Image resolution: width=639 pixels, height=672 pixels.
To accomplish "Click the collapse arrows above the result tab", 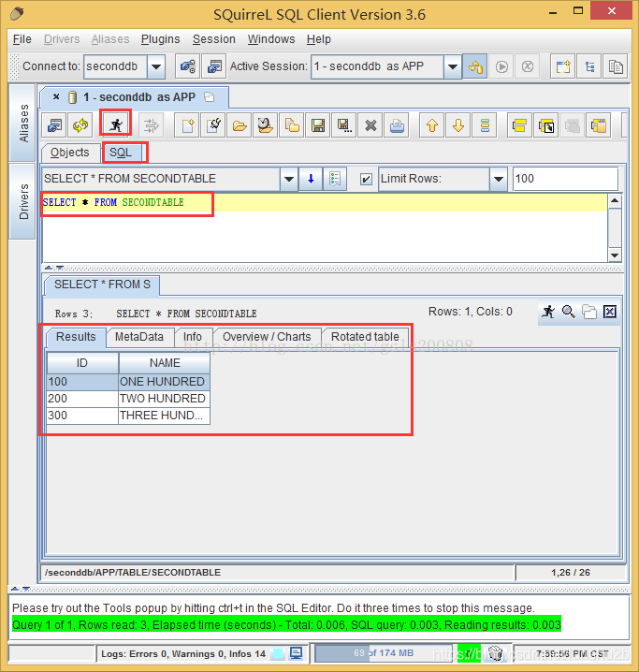I will click(54, 268).
